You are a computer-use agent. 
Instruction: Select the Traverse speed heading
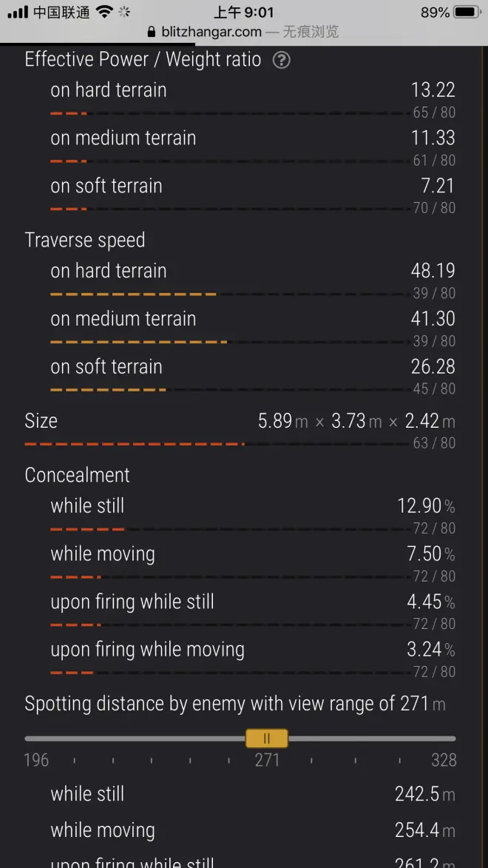pyautogui.click(x=84, y=240)
